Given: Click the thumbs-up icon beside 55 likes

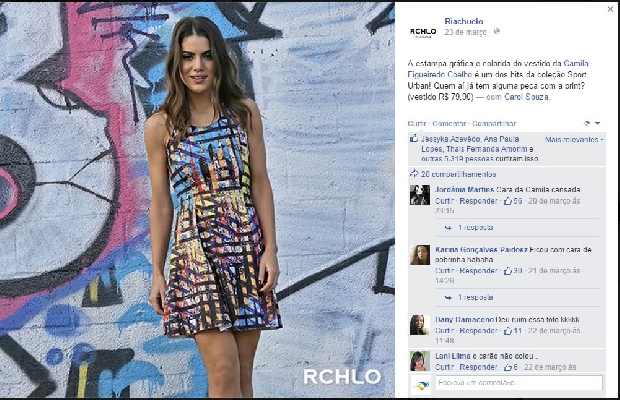Looking at the screenshot, I should [508, 201].
